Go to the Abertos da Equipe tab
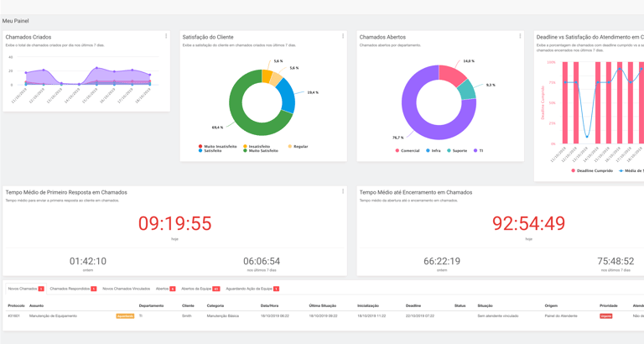644x344 pixels. [200, 289]
